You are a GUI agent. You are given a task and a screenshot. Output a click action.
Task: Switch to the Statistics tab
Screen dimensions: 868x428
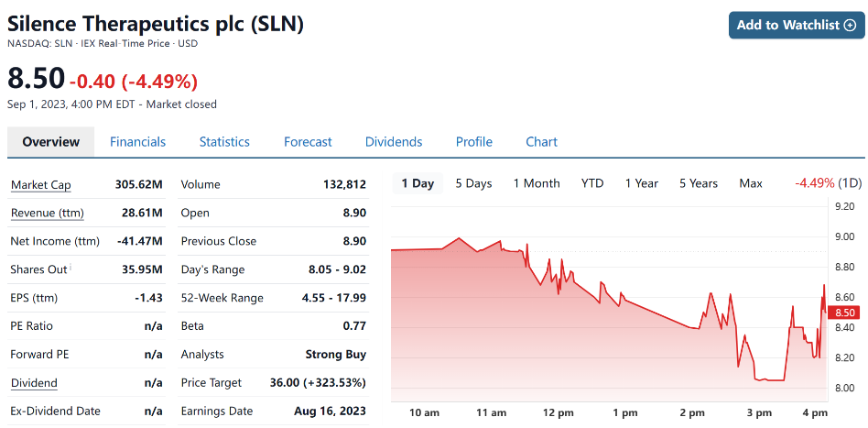[224, 142]
